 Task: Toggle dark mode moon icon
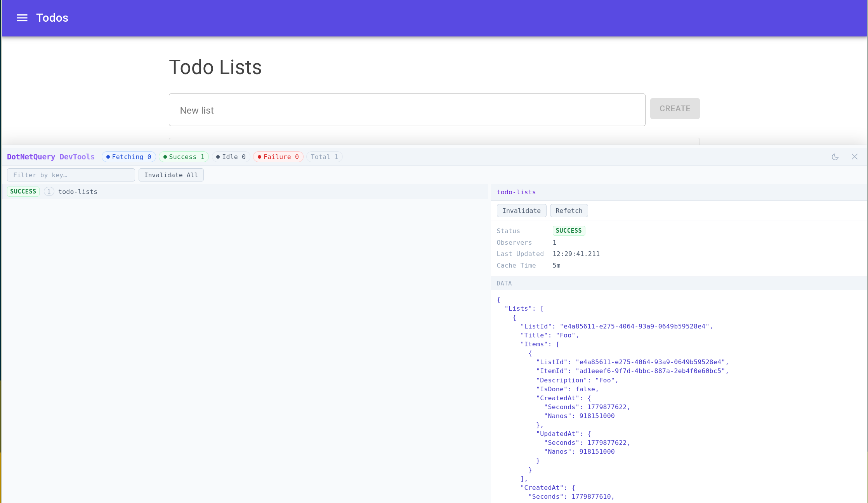click(x=835, y=157)
